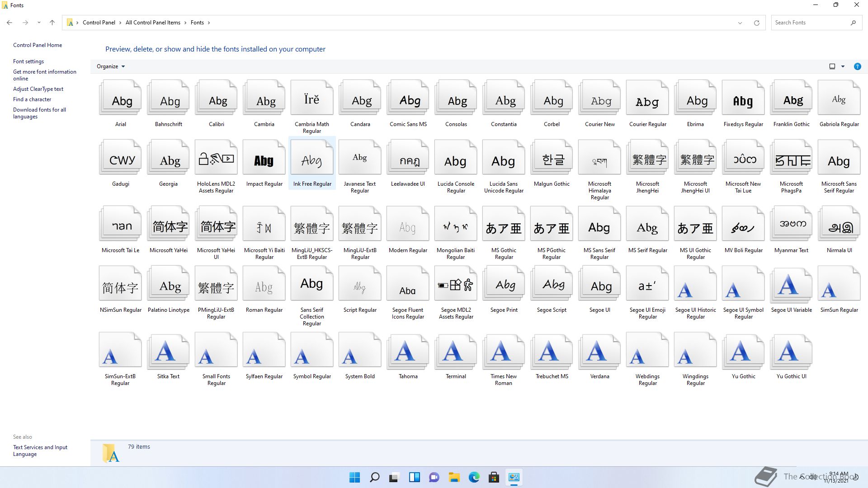Screen dimensions: 868x488
Task: Select the Segoe Script font icon
Action: coord(552,283)
